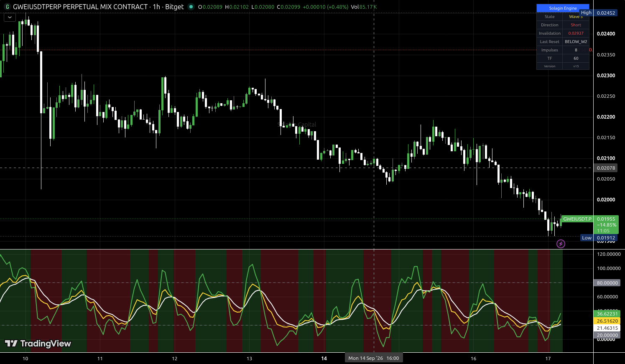Click the Impulses value 8

tap(576, 50)
